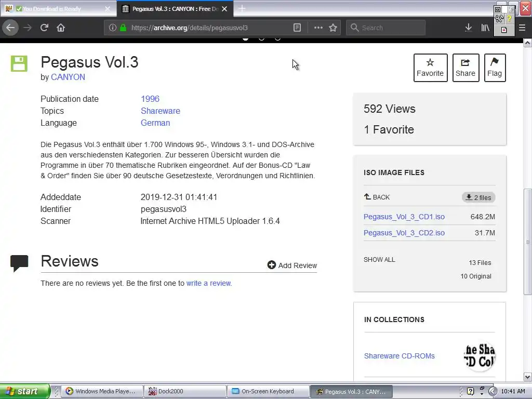
Task: Follow the write a review link
Action: pos(209,283)
